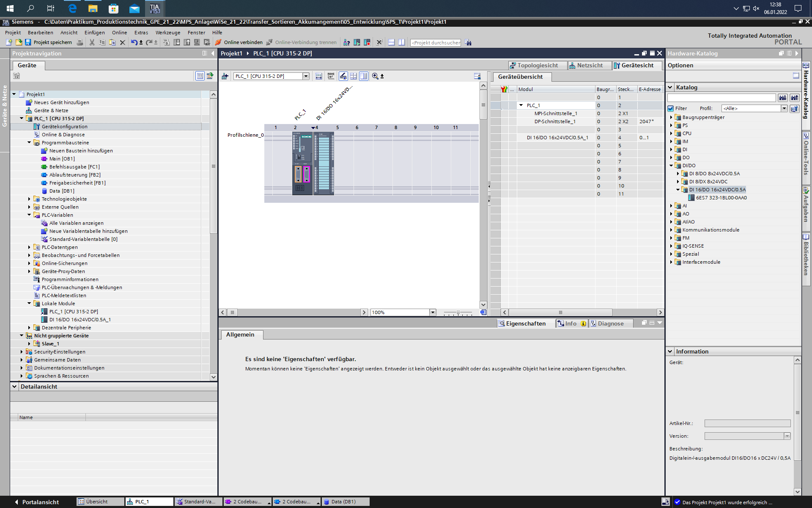
Task: Expand the Technologieobjekte tree node
Action: tap(29, 199)
